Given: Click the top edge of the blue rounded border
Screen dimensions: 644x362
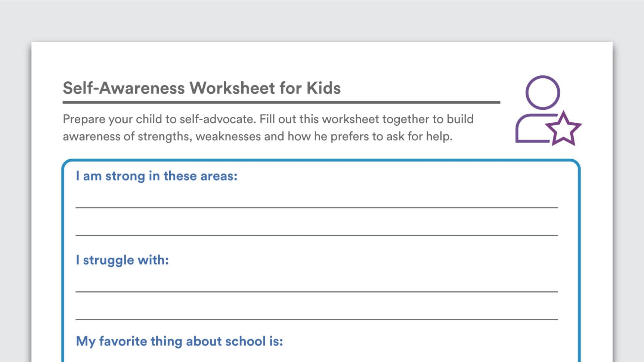Looking at the screenshot, I should [321, 160].
